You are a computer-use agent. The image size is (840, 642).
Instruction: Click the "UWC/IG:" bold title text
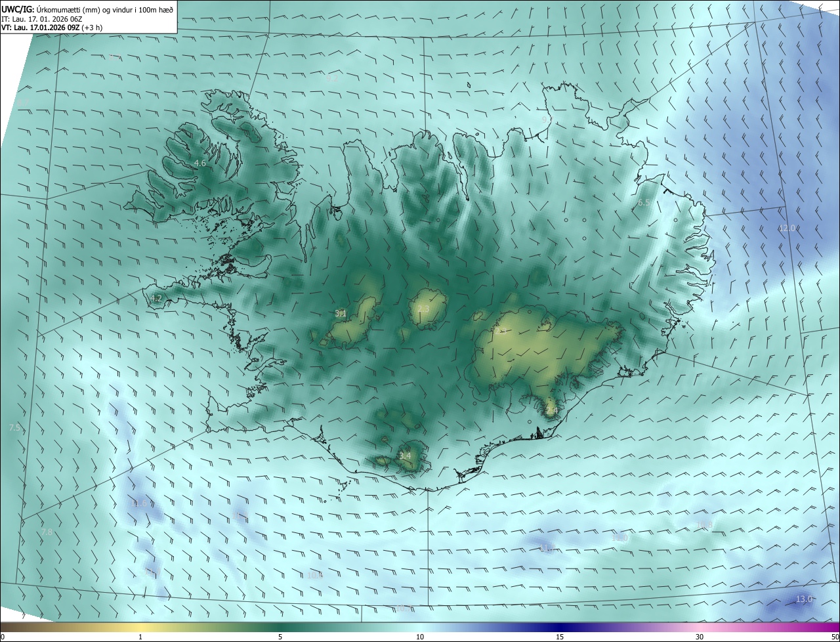(18, 9)
